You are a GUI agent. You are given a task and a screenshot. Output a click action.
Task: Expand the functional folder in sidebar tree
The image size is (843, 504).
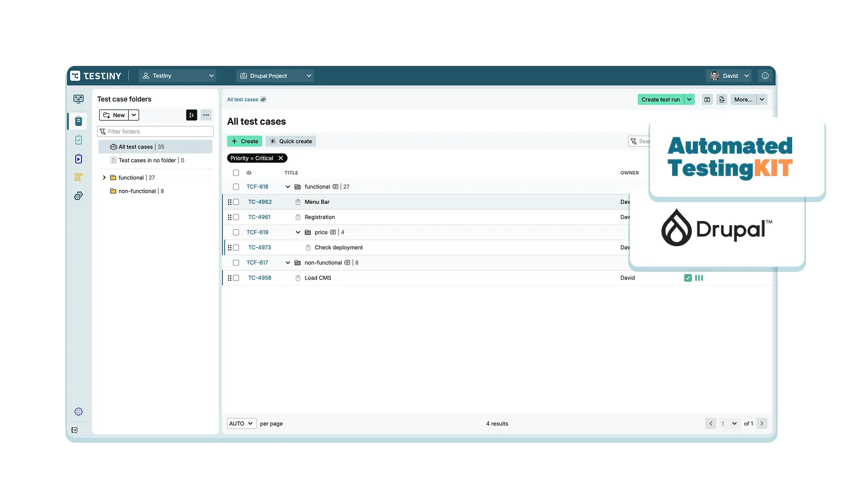pos(104,178)
